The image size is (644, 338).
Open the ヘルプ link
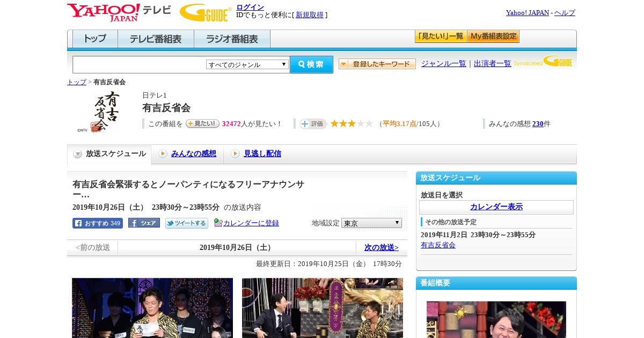(x=565, y=13)
